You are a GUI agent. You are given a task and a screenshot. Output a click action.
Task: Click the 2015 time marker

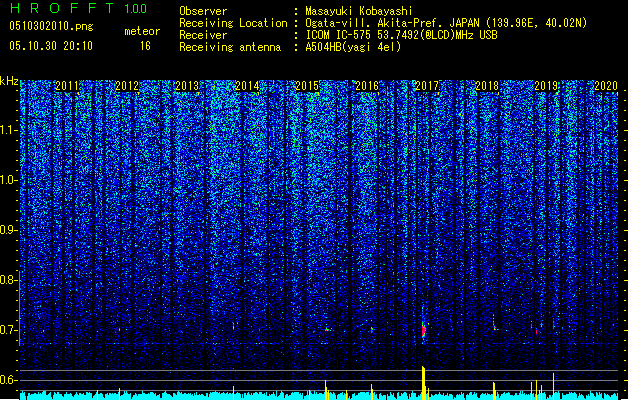307,86
